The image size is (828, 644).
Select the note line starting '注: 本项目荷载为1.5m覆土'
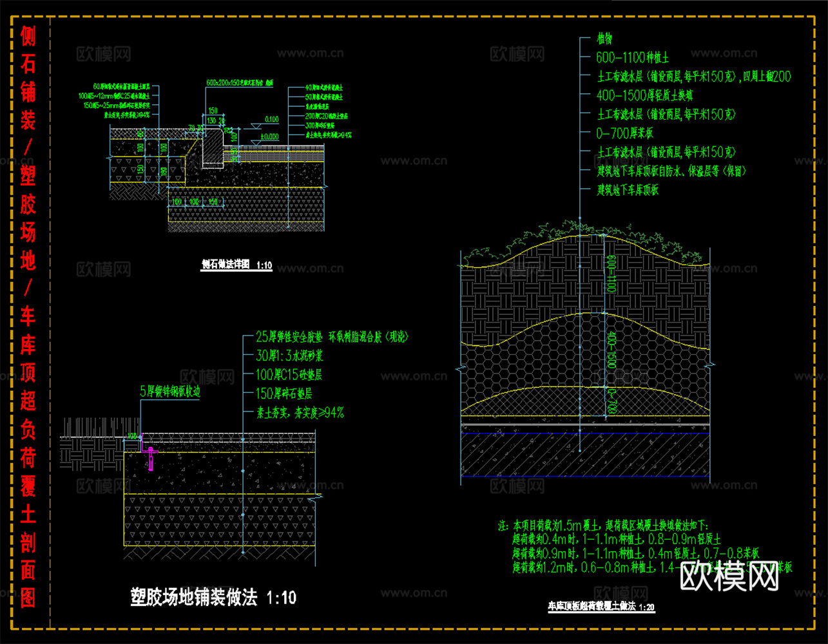pyautogui.click(x=603, y=526)
